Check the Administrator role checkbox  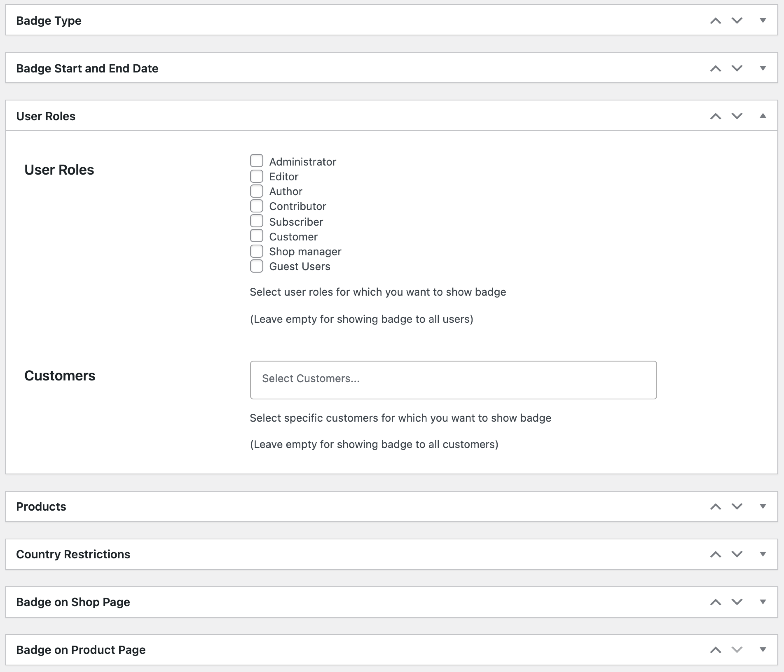tap(256, 160)
